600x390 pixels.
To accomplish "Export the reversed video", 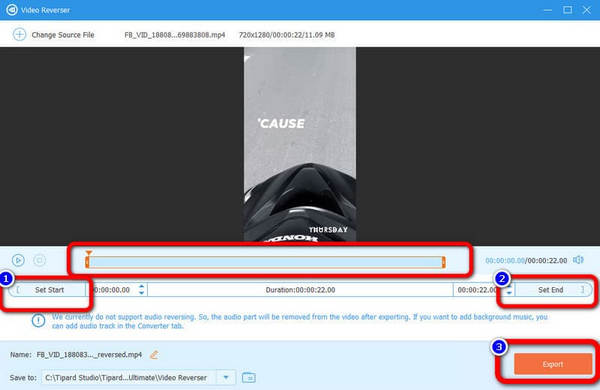I will (x=553, y=364).
